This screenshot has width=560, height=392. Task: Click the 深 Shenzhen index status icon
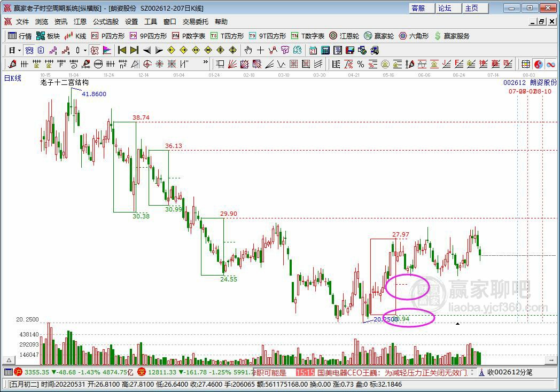click(x=142, y=372)
